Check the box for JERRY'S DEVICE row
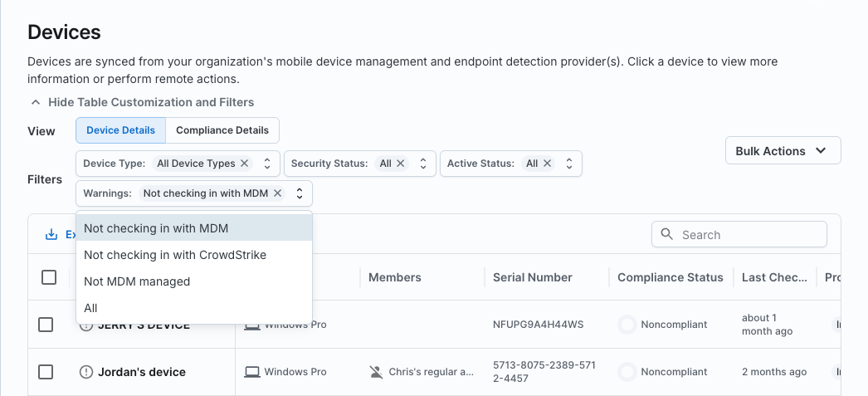Image resolution: width=868 pixels, height=396 pixels. 46,325
